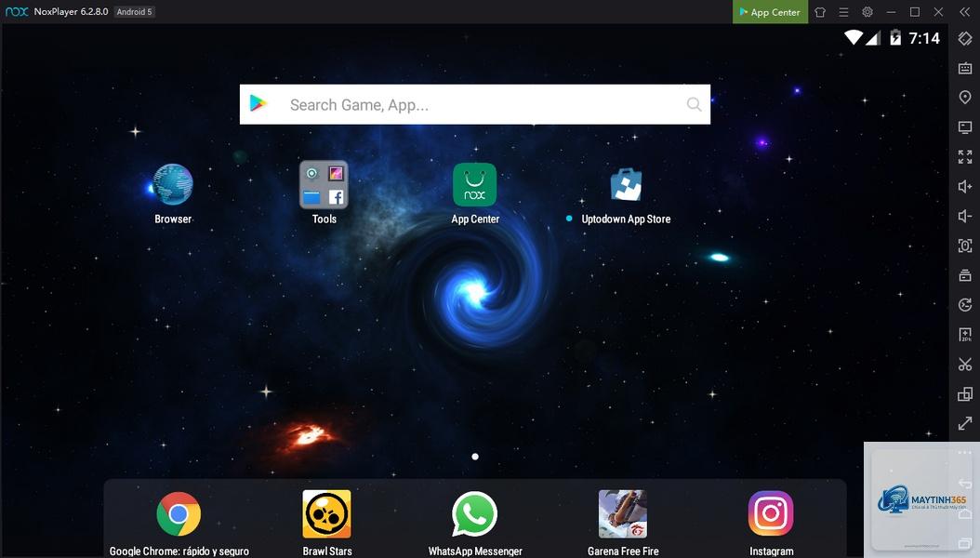Click the green App Center button
The height and width of the screenshot is (558, 980).
[x=770, y=12]
